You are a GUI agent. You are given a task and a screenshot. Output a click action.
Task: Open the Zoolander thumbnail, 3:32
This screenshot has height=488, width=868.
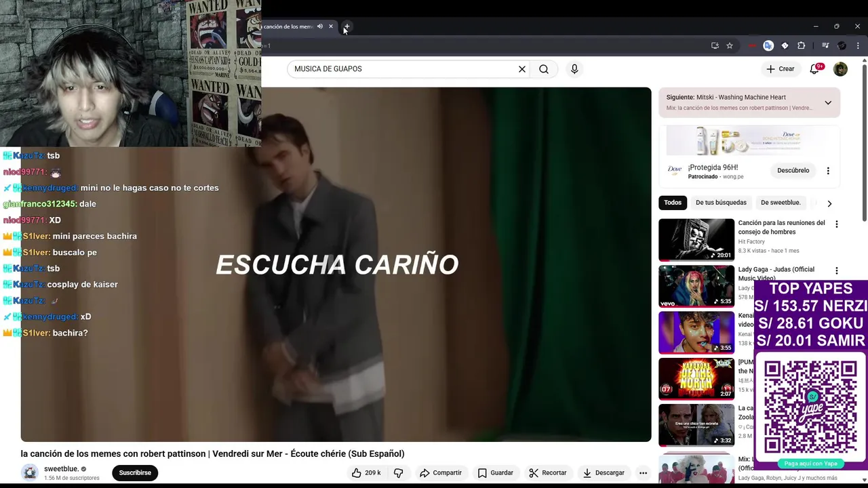coord(696,425)
